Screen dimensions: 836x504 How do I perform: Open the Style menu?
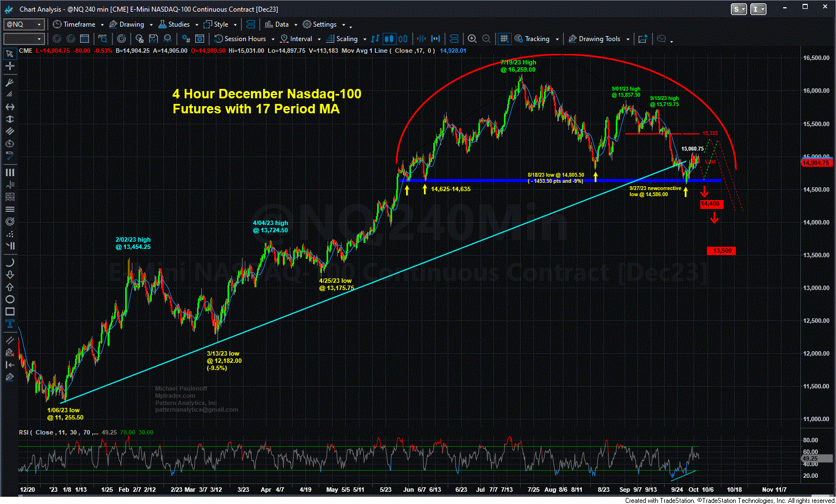216,24
